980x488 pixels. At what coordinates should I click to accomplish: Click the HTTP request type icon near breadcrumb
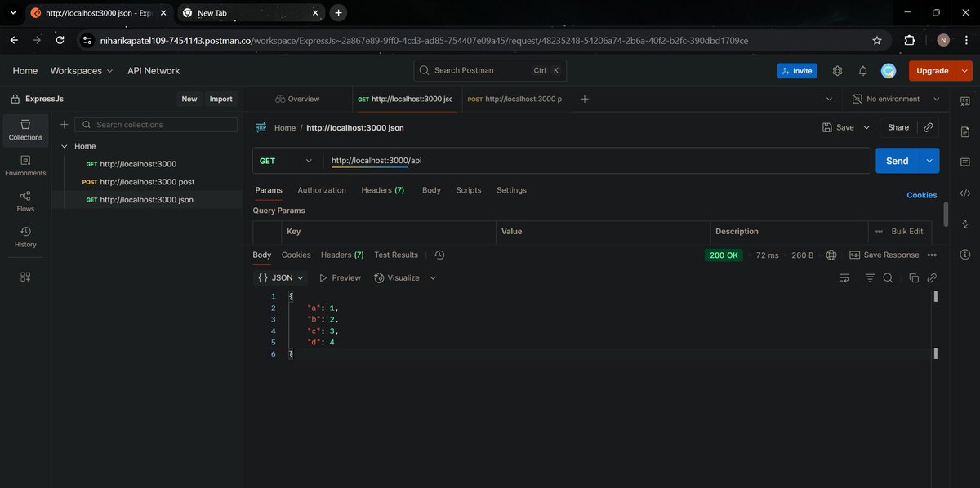(x=261, y=127)
